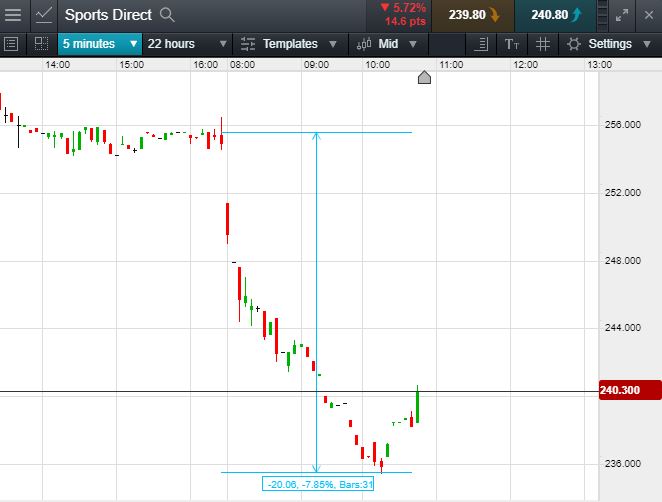
Task: Click the 13:00 time axis label
Action: coord(600,65)
